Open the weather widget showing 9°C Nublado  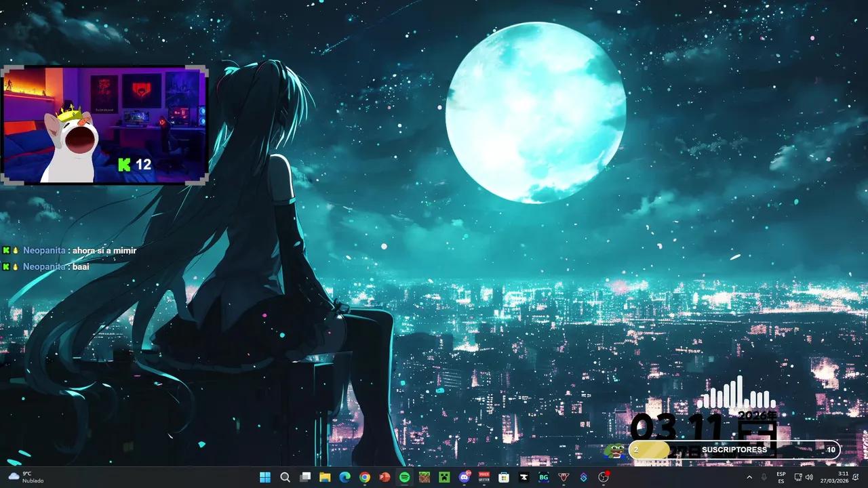click(26, 477)
